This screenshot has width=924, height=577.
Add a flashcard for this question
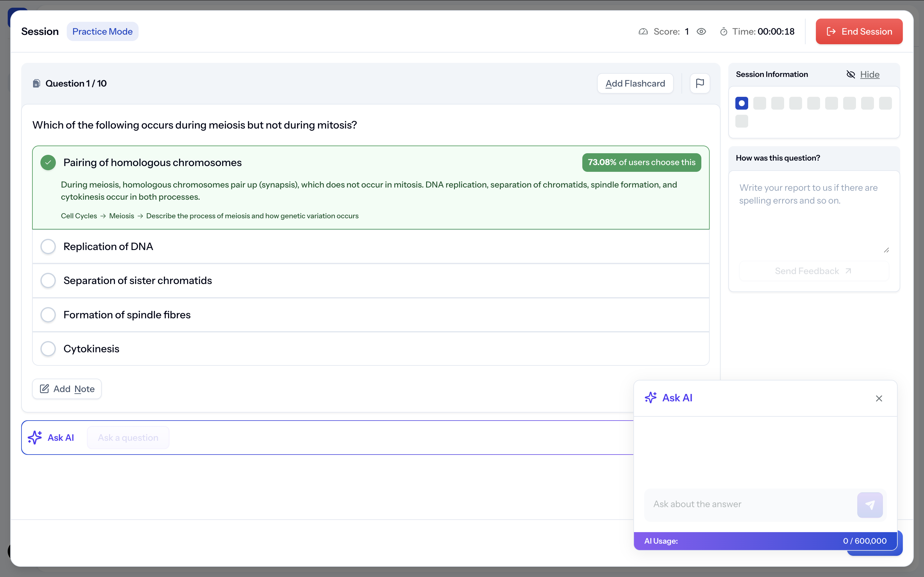635,84
